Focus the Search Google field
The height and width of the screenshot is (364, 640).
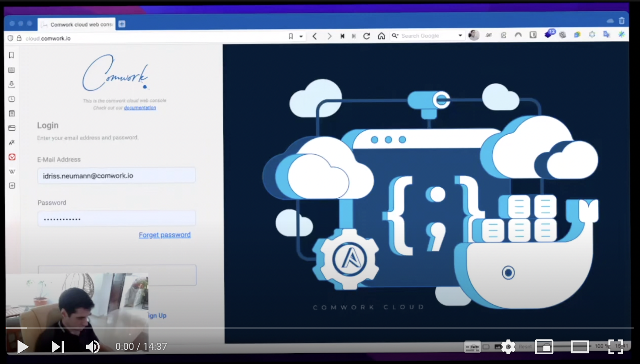coord(428,36)
